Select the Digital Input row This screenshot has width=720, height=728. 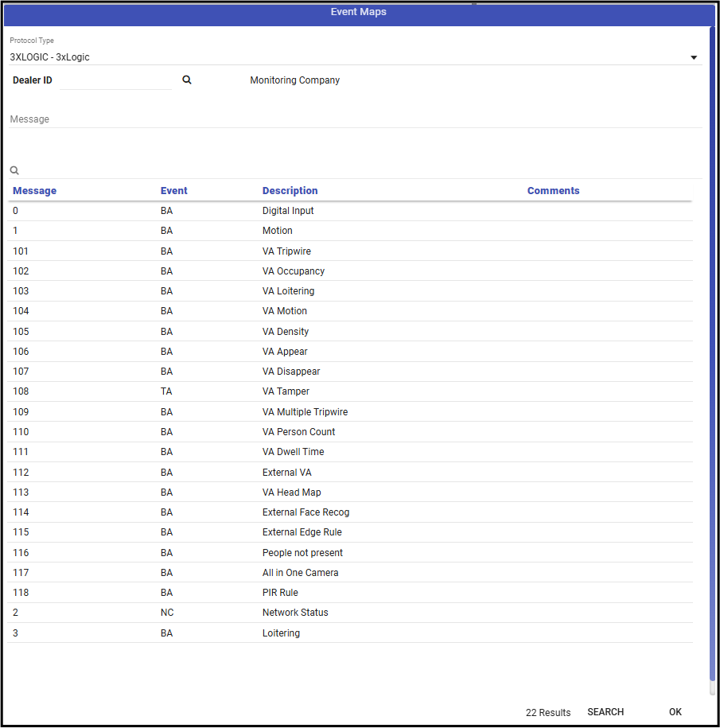tap(350, 211)
